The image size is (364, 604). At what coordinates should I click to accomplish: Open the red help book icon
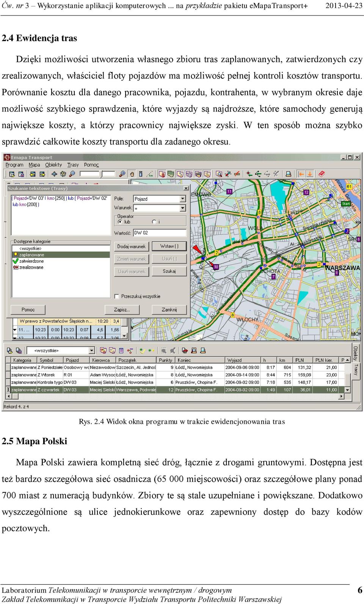322,174
